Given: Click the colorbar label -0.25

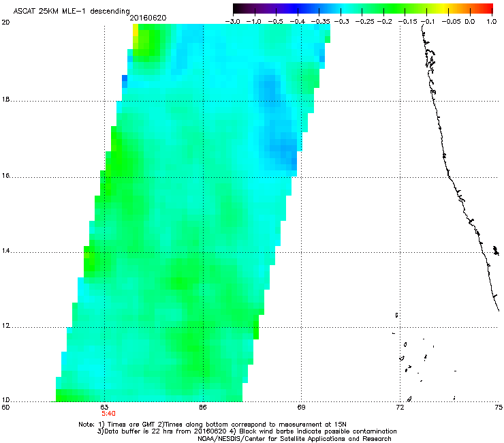Looking at the screenshot, I should [x=365, y=22].
